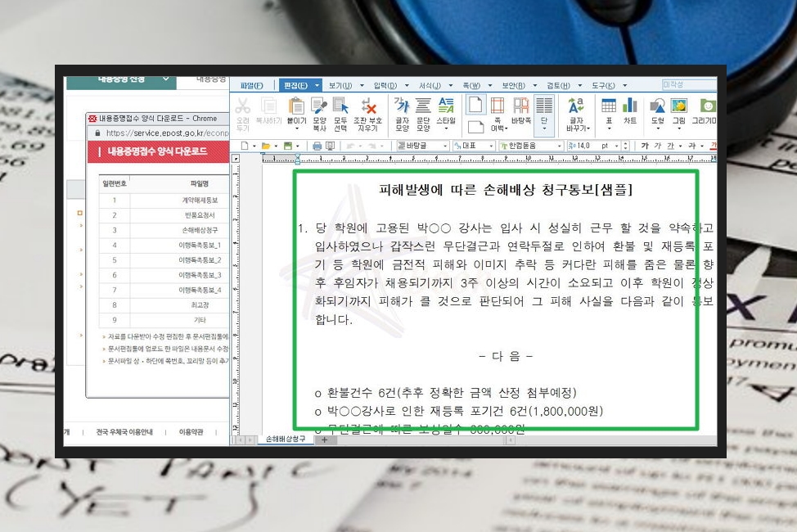Click the New Document icon in the quick toolbar
This screenshot has width=797, height=532.
pyautogui.click(x=245, y=146)
